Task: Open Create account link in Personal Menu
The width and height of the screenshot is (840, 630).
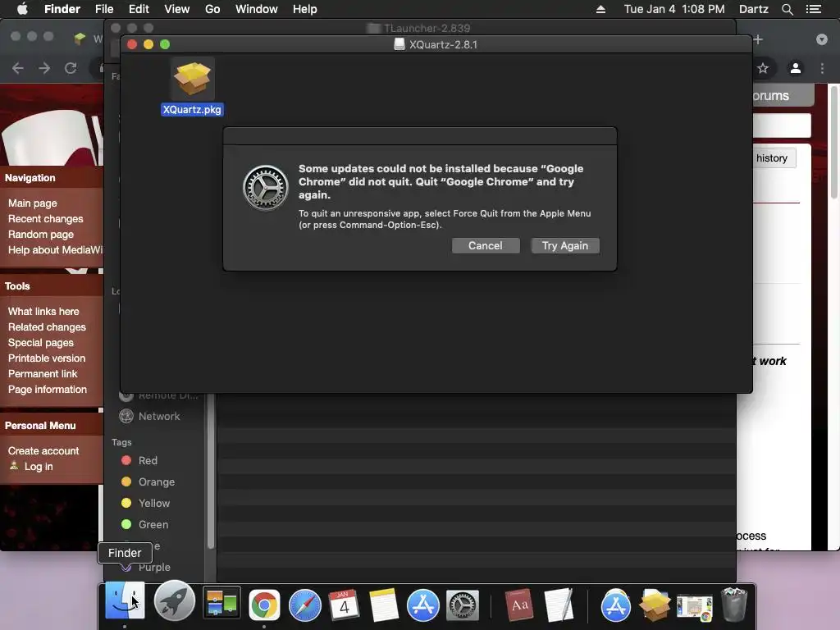Action: [x=43, y=450]
